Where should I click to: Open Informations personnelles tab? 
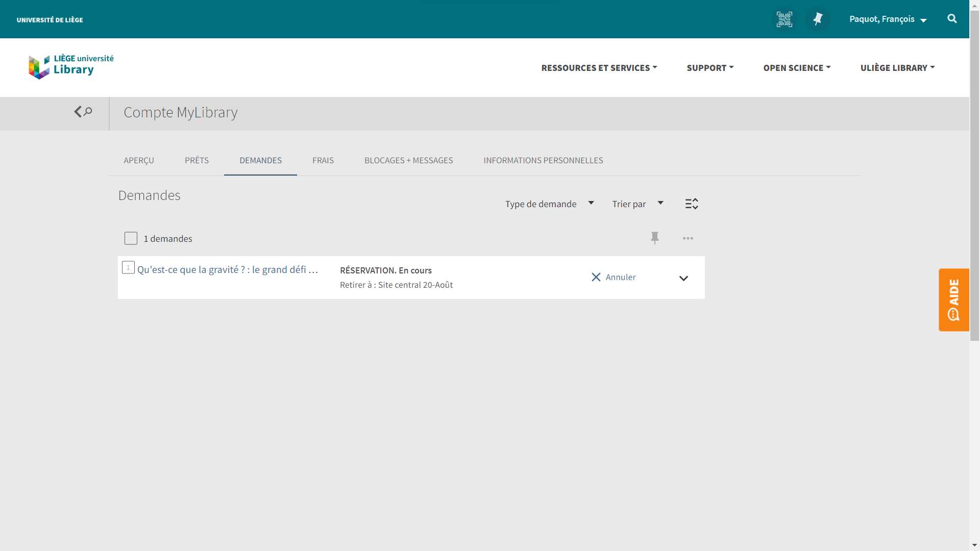pyautogui.click(x=544, y=160)
